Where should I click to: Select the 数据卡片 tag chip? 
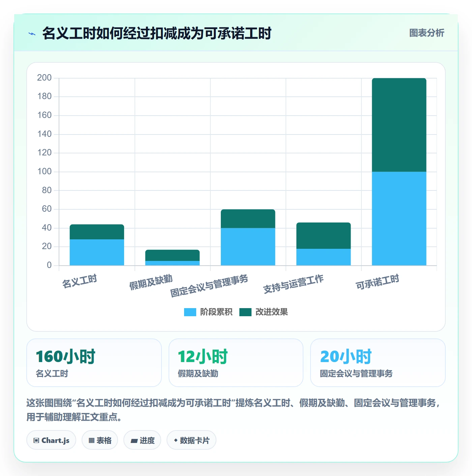click(x=191, y=440)
